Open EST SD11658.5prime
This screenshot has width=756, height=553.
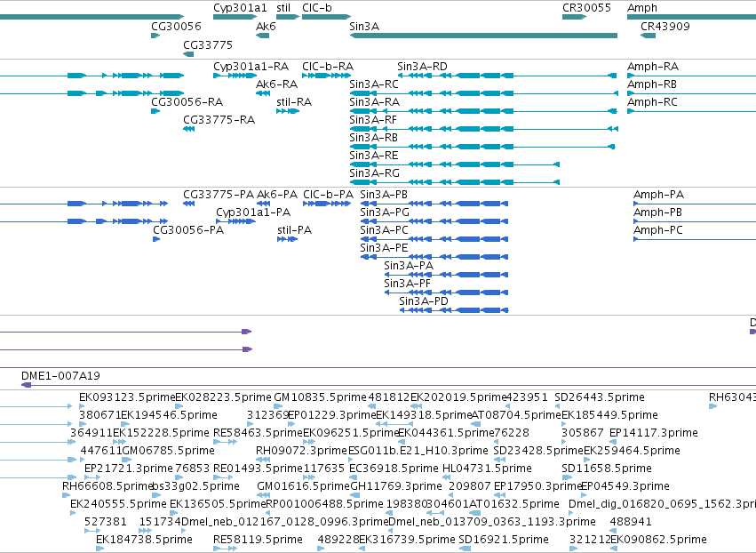[x=607, y=469]
